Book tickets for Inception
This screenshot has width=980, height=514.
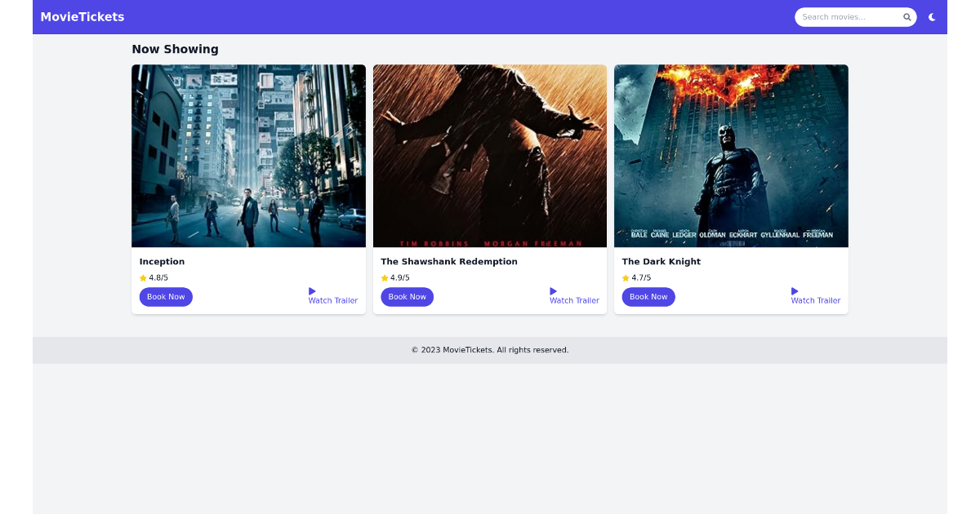tap(166, 296)
